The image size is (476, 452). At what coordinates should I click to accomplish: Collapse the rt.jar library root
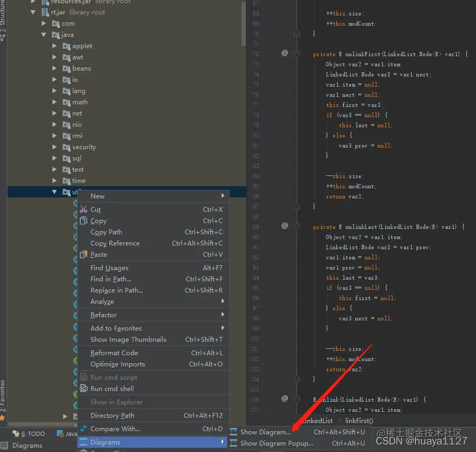coord(33,12)
